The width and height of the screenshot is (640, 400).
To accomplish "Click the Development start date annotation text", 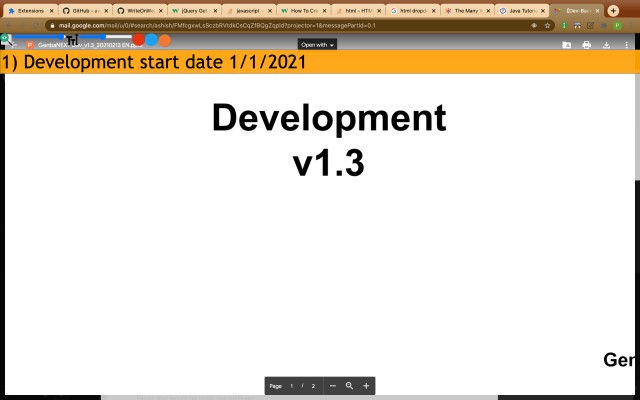I will [x=154, y=62].
